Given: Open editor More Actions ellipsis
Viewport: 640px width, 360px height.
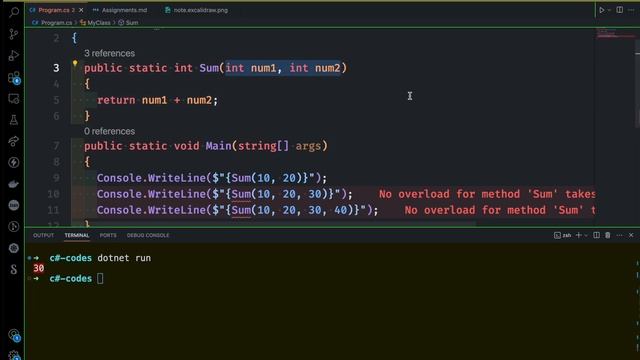Looking at the screenshot, I should (631, 10).
